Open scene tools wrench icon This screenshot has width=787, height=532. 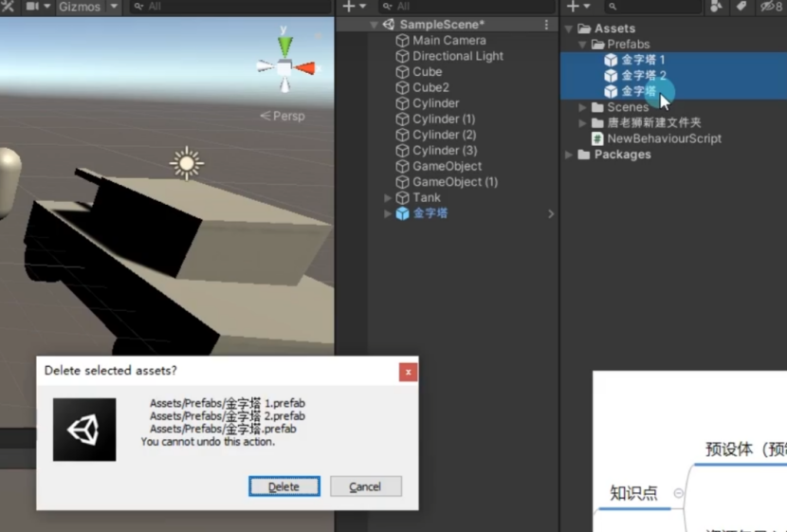pos(8,6)
